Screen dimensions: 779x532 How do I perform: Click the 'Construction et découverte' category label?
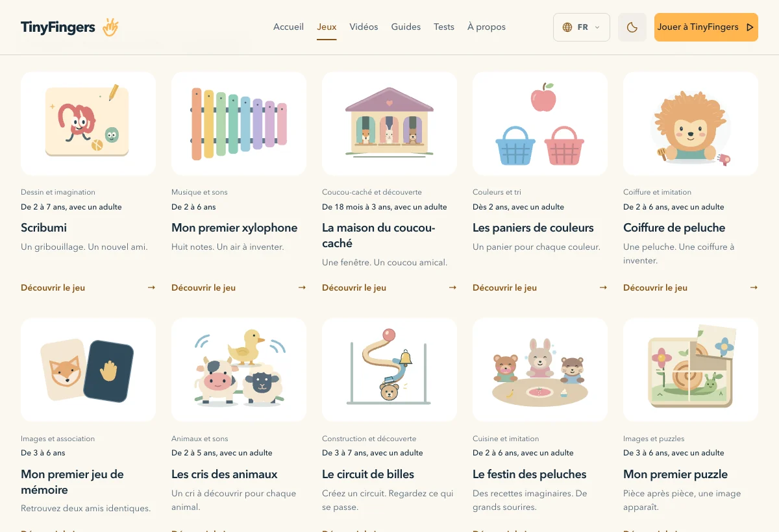coord(369,439)
